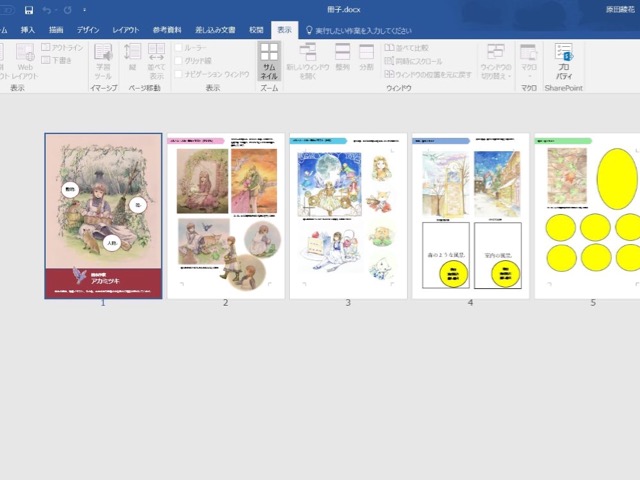Select the page 5 thumbnail
Viewport: 640px width, 480px height.
coord(587,216)
